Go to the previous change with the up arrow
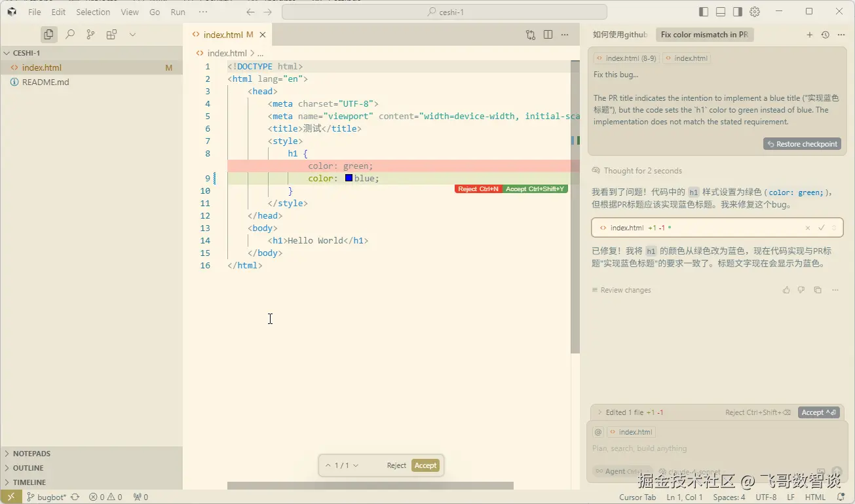Viewport: 855px width, 504px height. point(328,465)
